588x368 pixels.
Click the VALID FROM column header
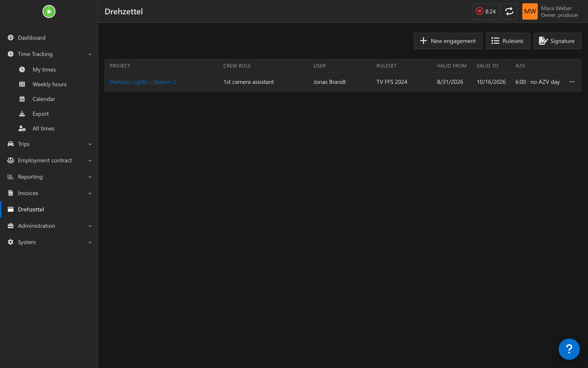(452, 66)
